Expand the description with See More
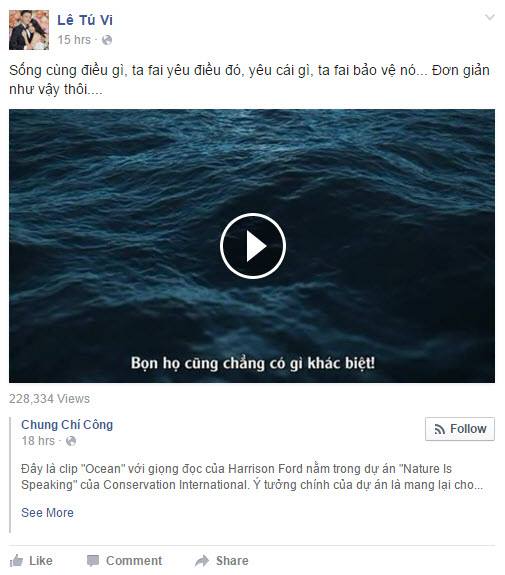 point(47,512)
